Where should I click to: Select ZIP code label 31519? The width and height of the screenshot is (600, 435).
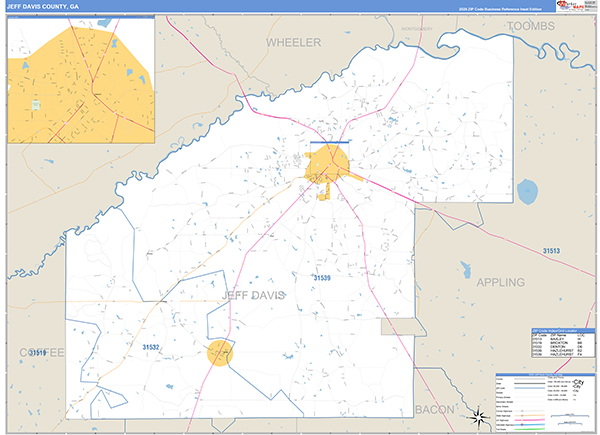[38, 352]
